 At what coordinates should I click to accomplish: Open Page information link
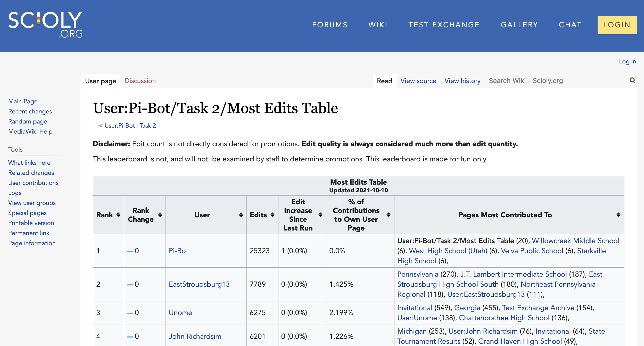click(x=32, y=243)
